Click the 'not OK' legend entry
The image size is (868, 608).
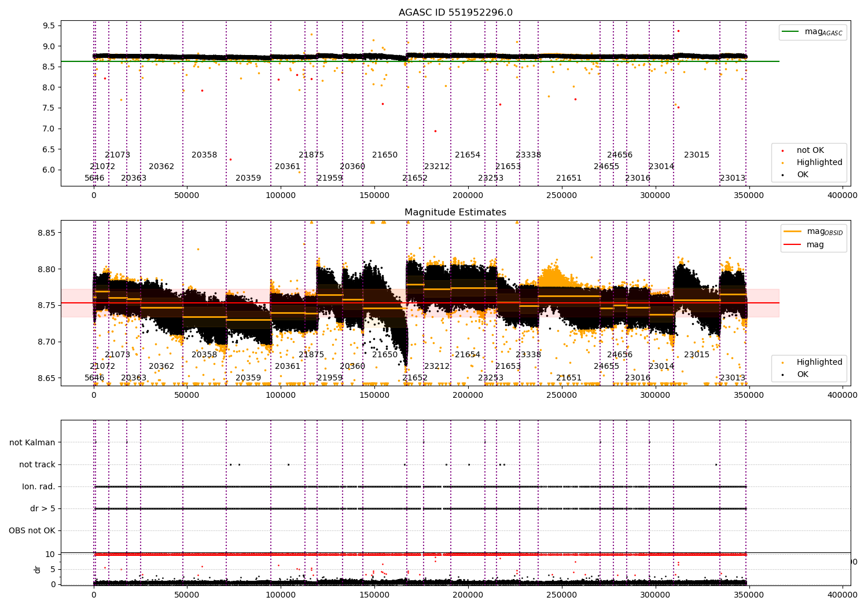(810, 151)
